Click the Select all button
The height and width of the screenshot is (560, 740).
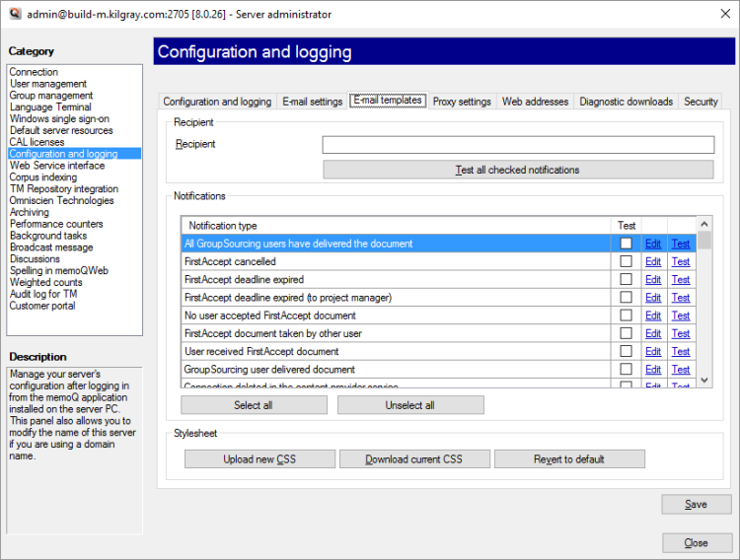254,405
